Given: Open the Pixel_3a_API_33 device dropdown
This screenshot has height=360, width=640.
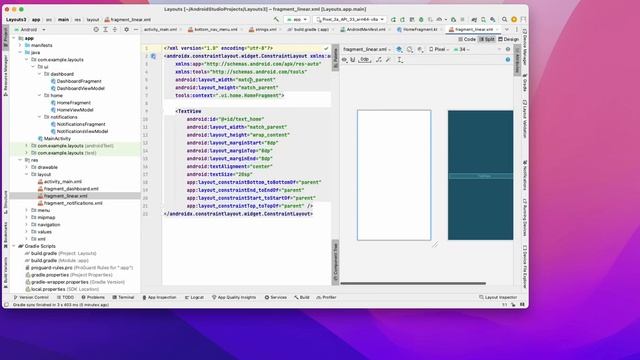Looking at the screenshot, I should pos(350,20).
